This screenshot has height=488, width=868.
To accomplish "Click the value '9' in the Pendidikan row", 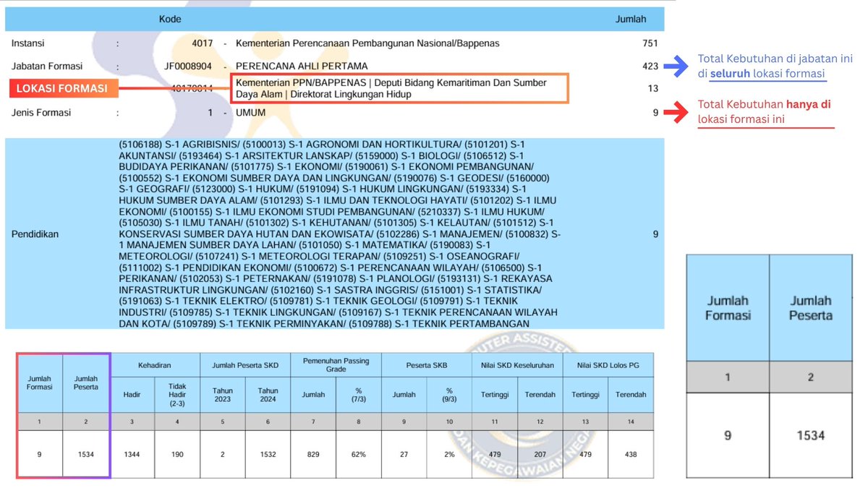I will 655,234.
